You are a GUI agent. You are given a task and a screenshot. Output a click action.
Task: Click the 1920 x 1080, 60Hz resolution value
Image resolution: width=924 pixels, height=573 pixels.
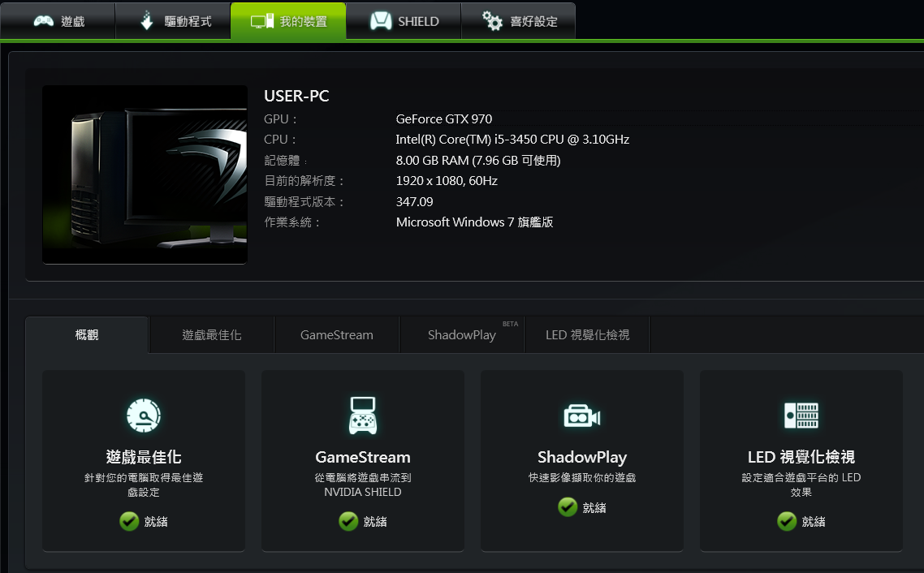point(447,181)
